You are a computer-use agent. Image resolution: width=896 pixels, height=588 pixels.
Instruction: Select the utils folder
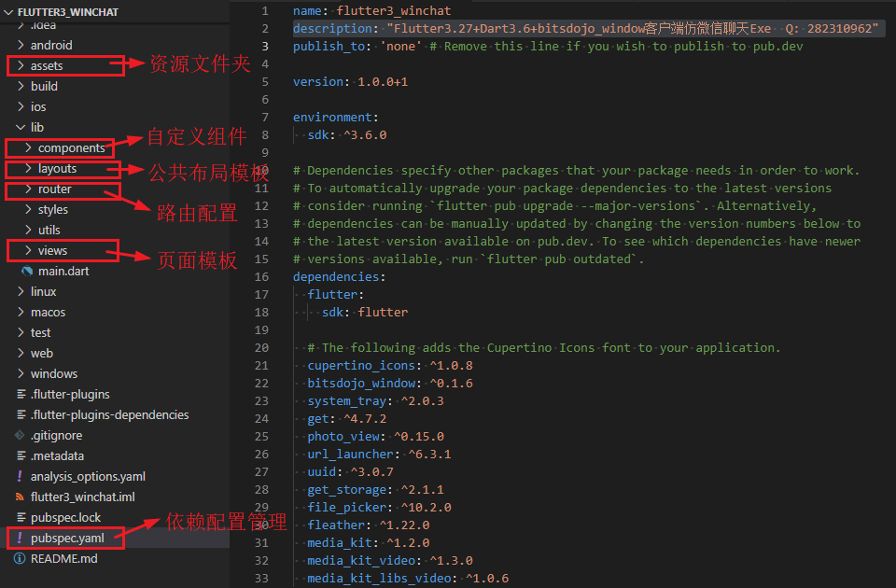pos(54,230)
